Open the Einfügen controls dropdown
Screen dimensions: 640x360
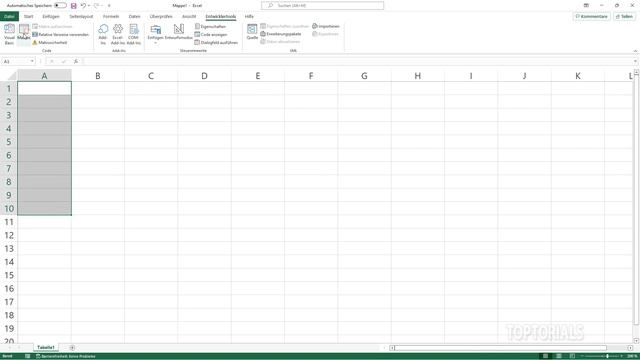156,34
